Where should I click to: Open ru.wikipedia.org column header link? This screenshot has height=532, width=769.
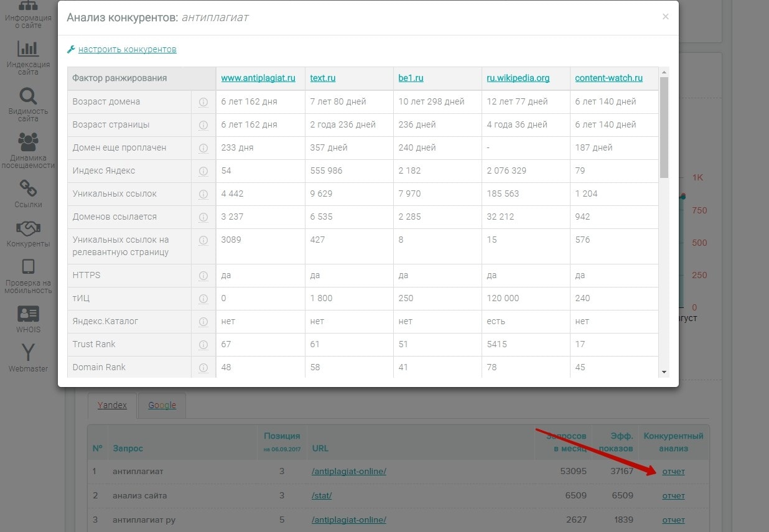(518, 78)
